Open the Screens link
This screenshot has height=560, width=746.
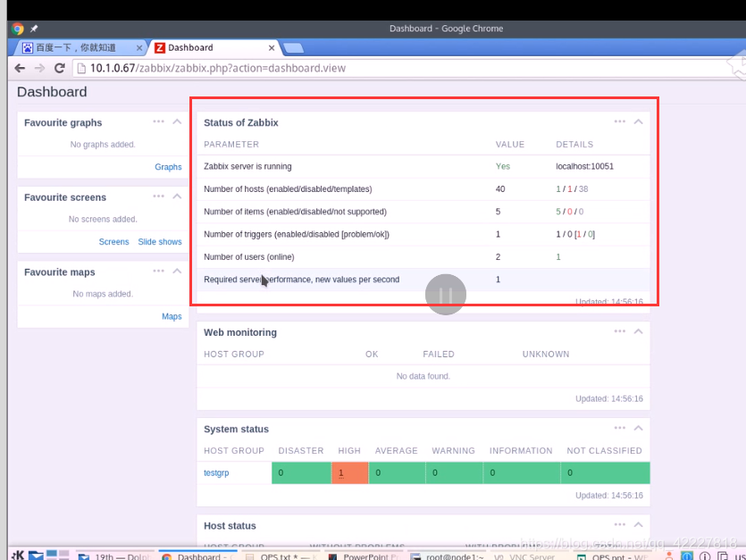coord(113,242)
